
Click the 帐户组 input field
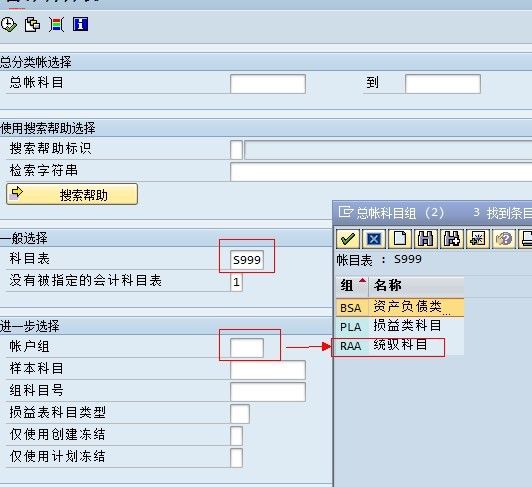pyautogui.click(x=247, y=348)
